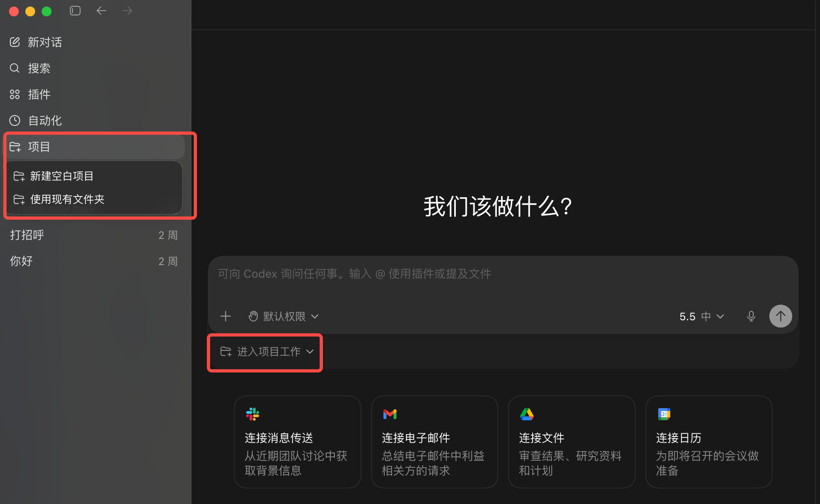The image size is (820, 504).
Task: Click the 连接电子邮件 card
Action: [435, 442]
